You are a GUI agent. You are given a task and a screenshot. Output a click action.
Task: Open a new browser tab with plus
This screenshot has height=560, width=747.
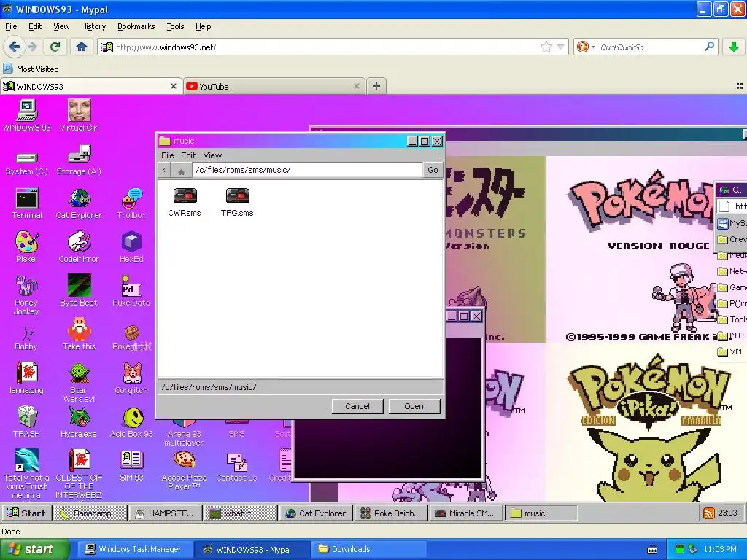pos(376,86)
